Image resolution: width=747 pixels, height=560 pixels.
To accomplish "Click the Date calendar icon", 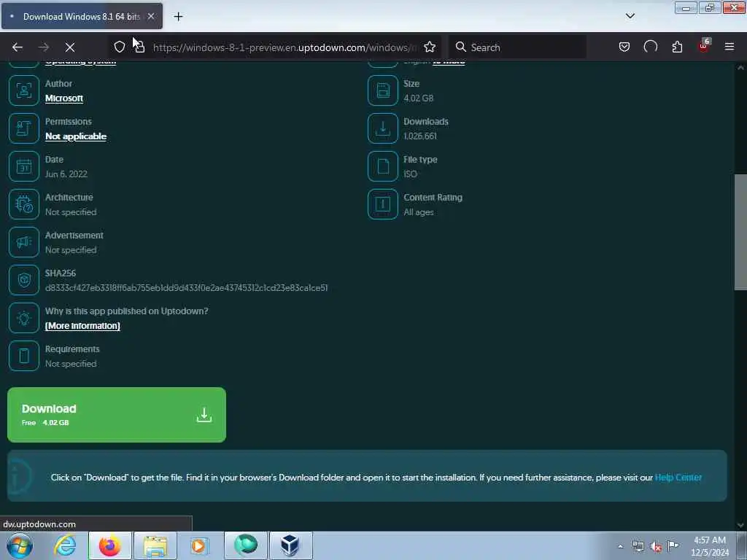I will tap(24, 166).
